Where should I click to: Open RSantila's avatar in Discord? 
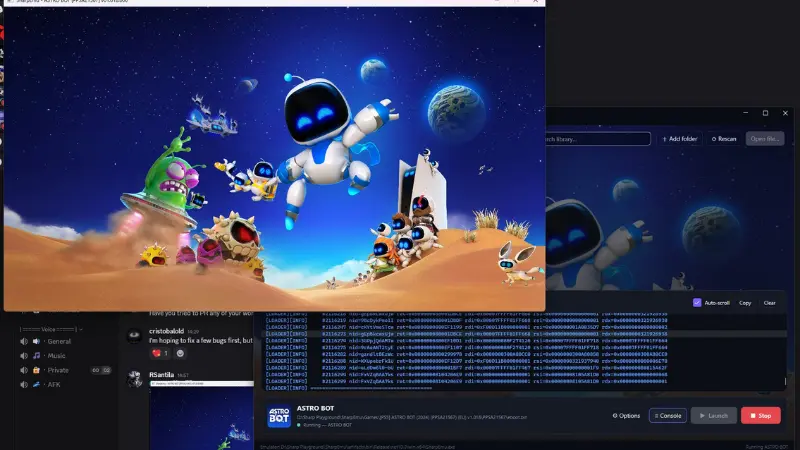pos(135,379)
